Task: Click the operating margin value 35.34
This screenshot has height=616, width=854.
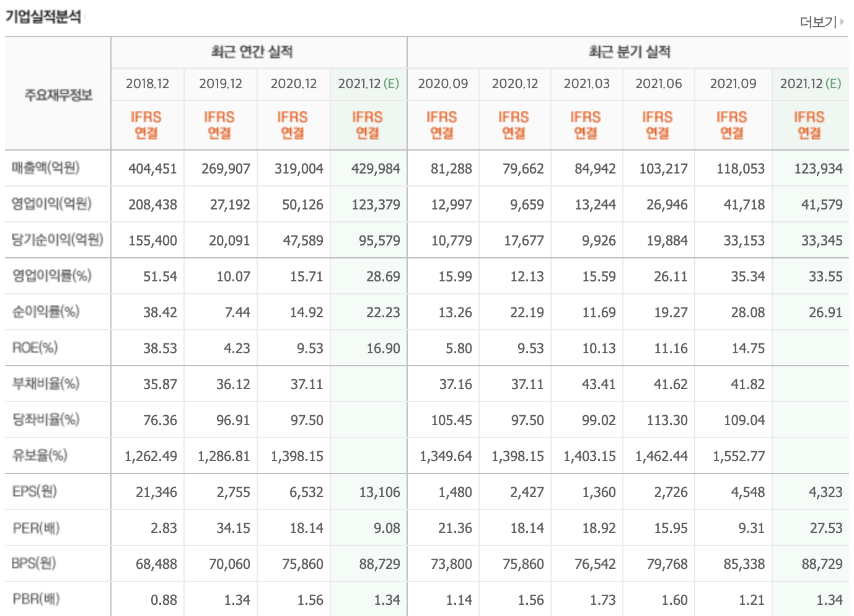Action: coord(748,276)
